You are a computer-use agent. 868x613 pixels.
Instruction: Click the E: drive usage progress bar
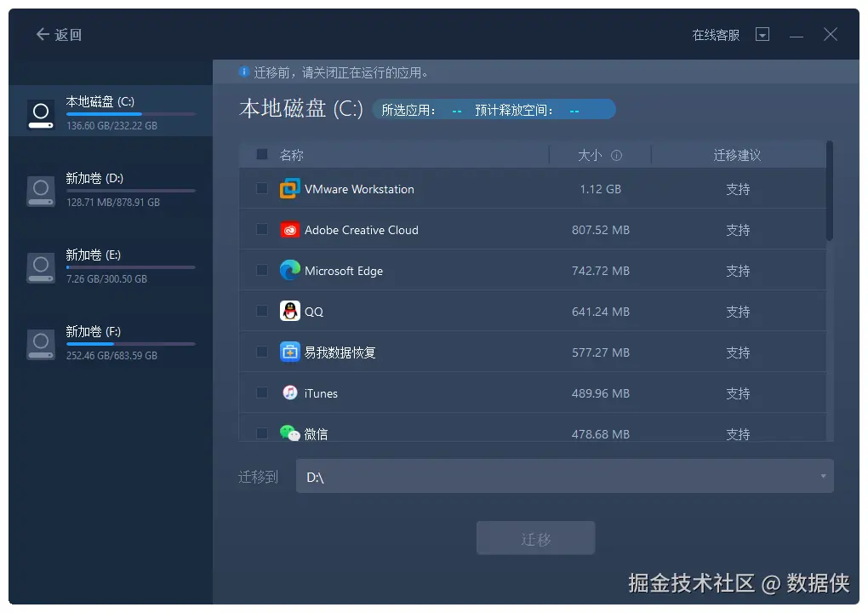click(x=131, y=267)
